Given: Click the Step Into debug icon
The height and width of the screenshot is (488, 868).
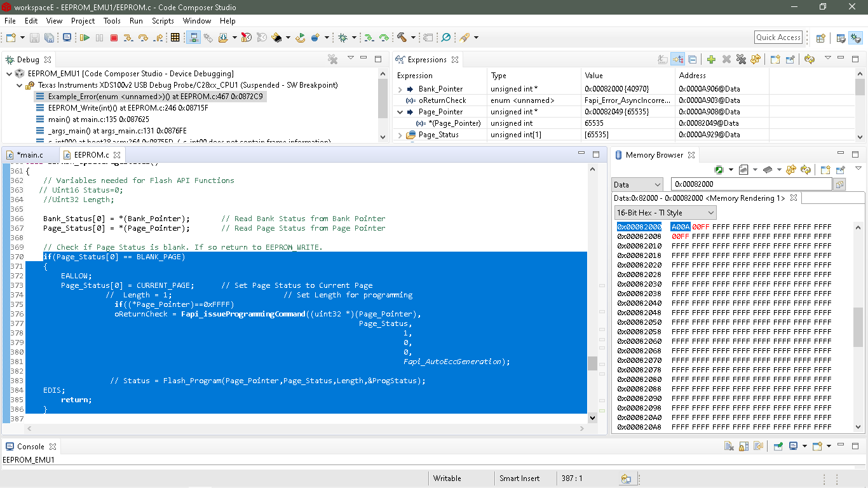Looking at the screenshot, I should coord(128,37).
